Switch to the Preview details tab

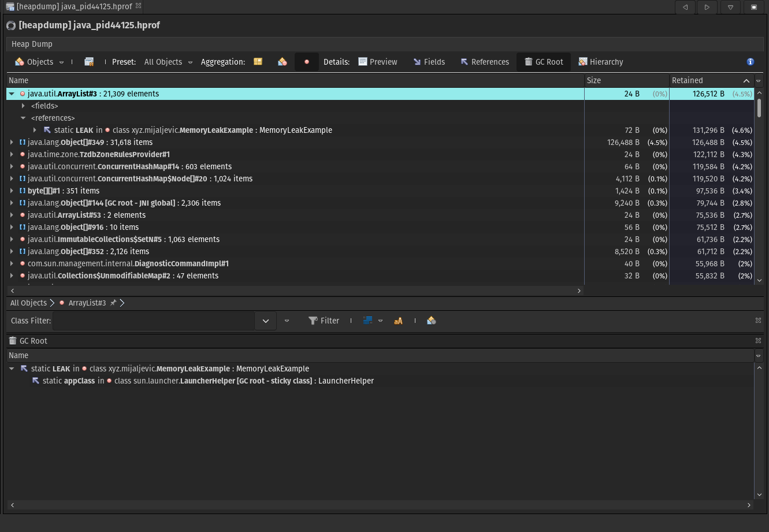[x=378, y=62]
